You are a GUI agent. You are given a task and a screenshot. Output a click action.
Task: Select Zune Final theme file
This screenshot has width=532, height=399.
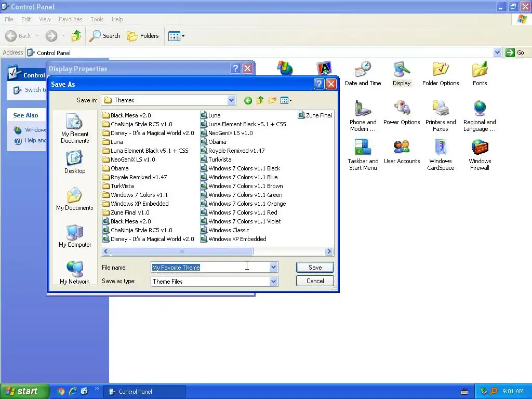[x=315, y=115]
